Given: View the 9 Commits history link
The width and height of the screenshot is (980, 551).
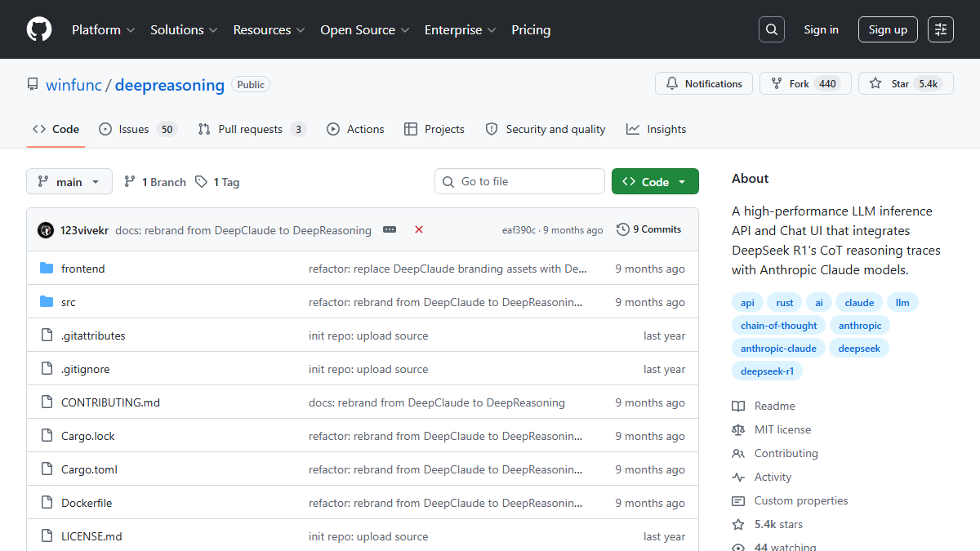Looking at the screenshot, I should coord(649,229).
